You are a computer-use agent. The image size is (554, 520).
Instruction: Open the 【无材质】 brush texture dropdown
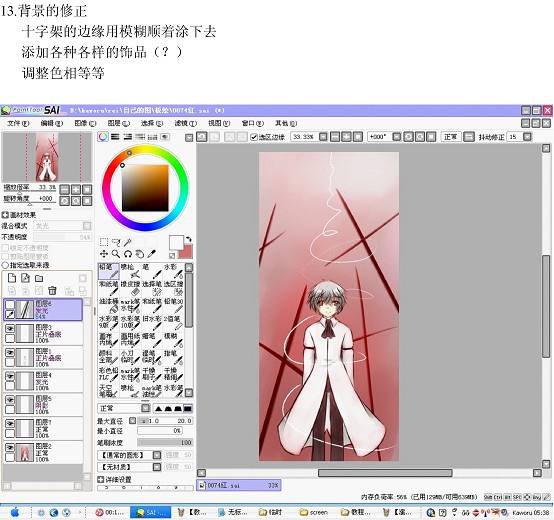point(157,467)
